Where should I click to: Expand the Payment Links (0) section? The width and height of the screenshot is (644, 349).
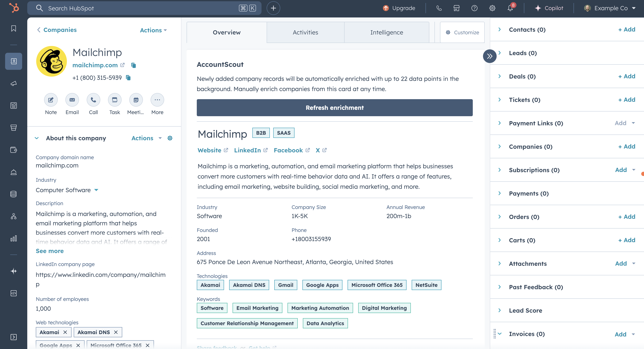pos(499,123)
